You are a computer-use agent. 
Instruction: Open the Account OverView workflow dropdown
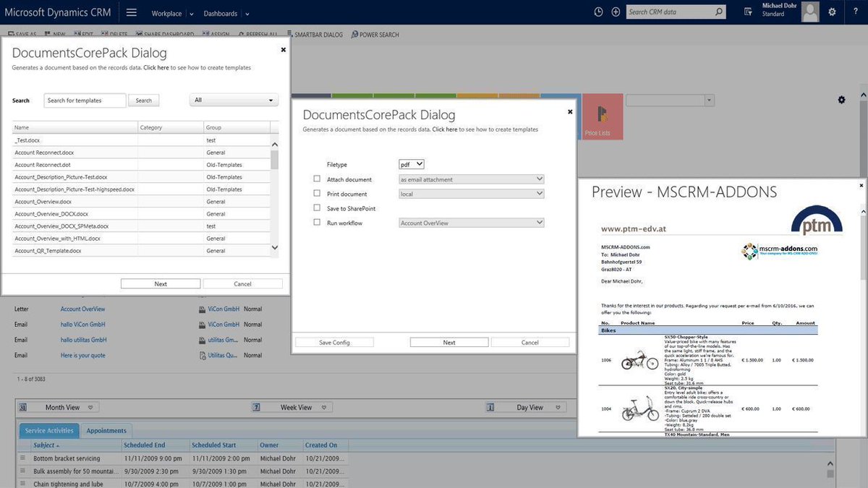coord(472,223)
